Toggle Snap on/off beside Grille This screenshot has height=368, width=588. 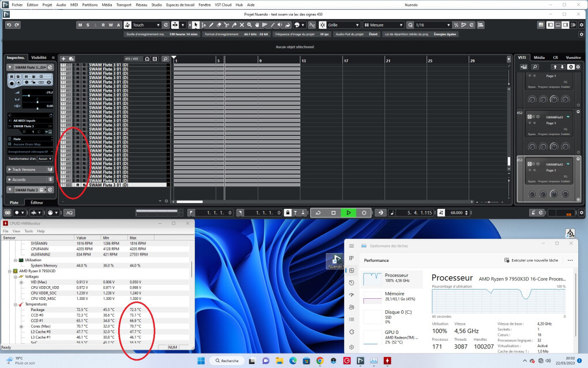(x=322, y=25)
